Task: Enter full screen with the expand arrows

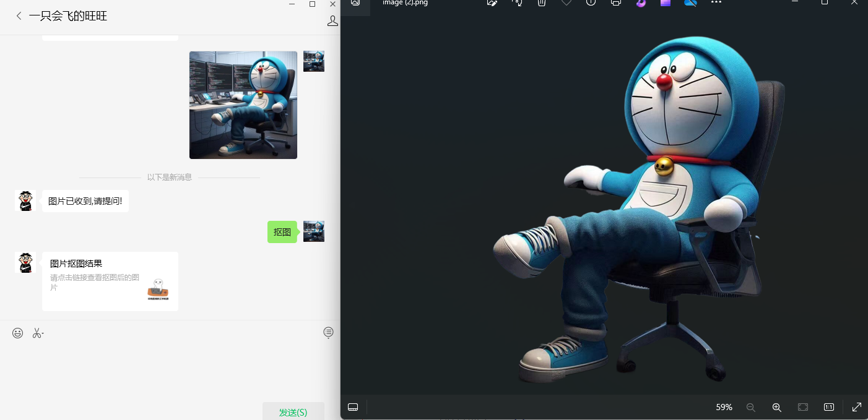Action: [x=857, y=407]
